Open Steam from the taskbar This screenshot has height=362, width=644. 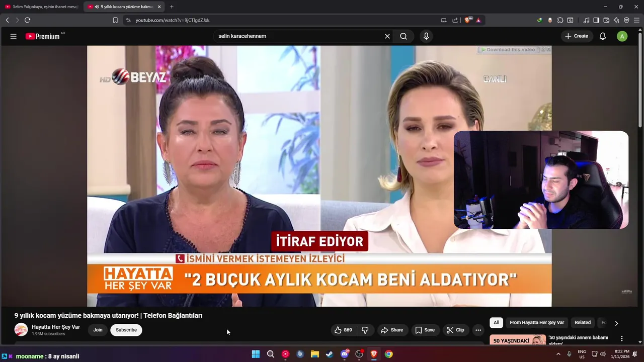330,354
